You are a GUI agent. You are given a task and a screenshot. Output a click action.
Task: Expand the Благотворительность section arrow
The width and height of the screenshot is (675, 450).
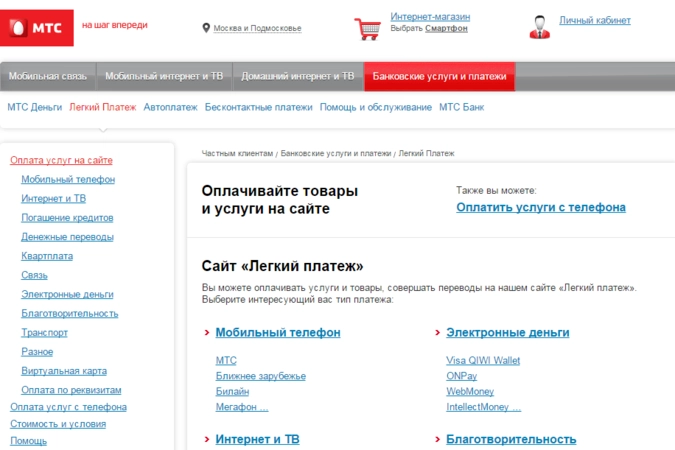tap(437, 439)
